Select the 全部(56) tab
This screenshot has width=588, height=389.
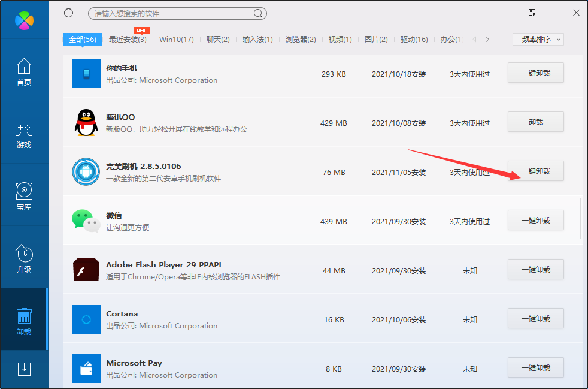tap(83, 40)
